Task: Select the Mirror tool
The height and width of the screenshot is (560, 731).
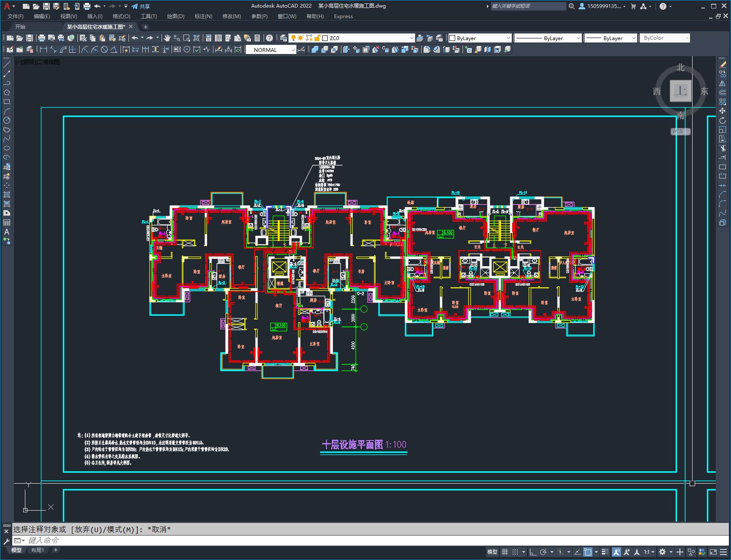Action: (723, 83)
